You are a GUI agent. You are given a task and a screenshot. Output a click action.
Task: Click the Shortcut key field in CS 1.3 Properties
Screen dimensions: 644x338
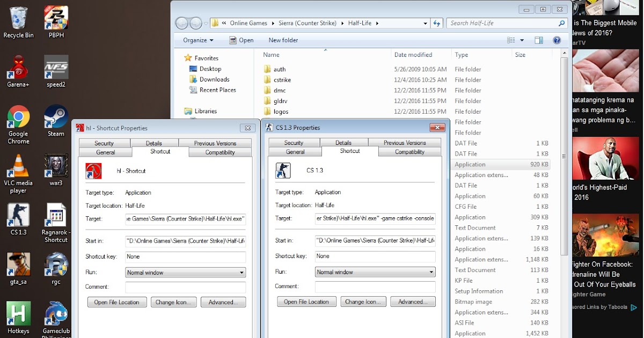coord(375,256)
